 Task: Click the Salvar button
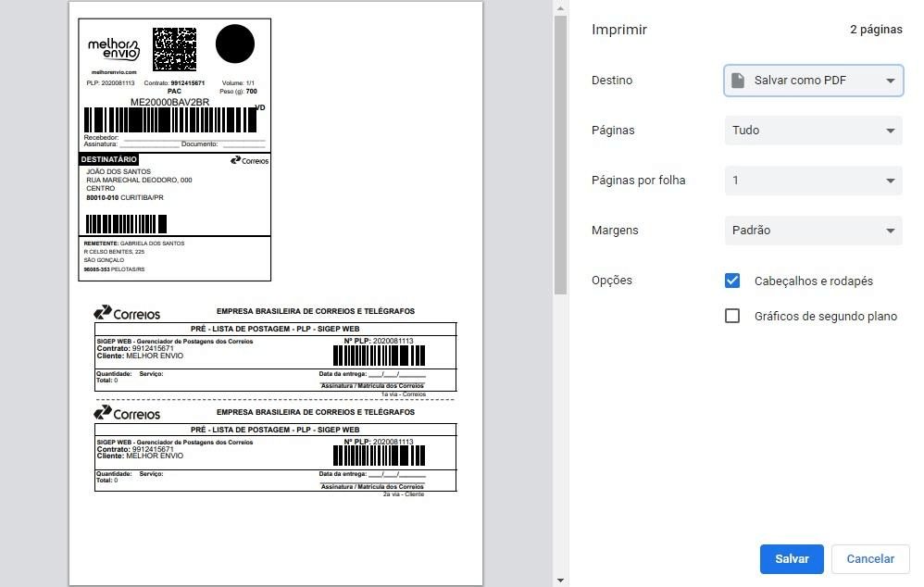(792, 558)
